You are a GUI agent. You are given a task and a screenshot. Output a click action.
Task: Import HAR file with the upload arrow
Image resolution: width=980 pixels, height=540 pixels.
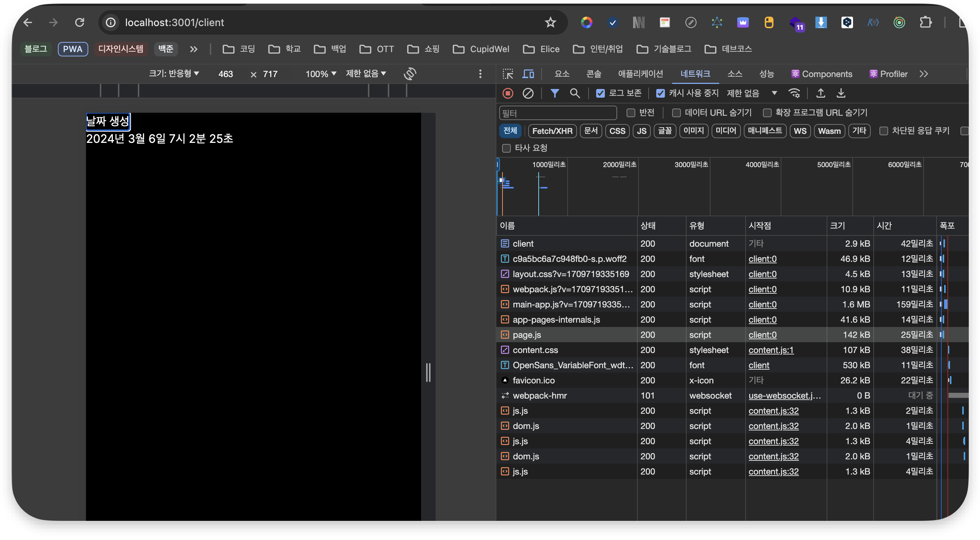pyautogui.click(x=820, y=93)
